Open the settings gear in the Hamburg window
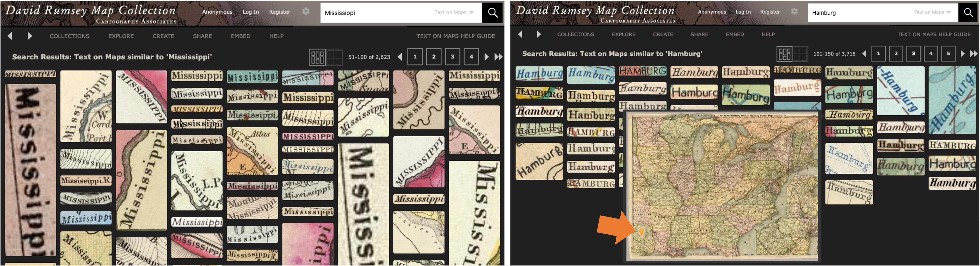Screen dimensions: 980x266 [794, 11]
